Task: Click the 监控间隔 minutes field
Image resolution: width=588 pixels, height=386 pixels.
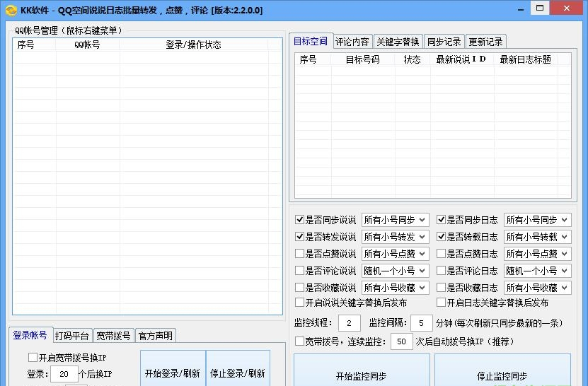Action: [422, 323]
